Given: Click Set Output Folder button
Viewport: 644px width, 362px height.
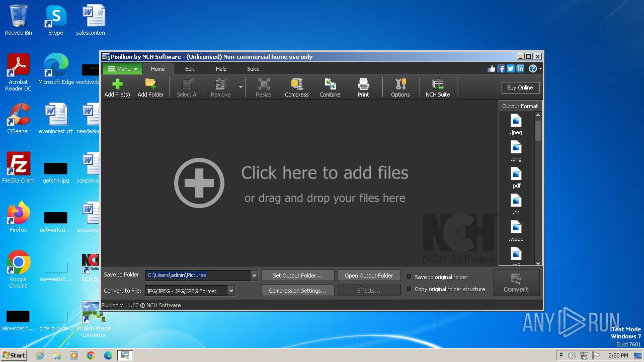Looking at the screenshot, I should (297, 276).
